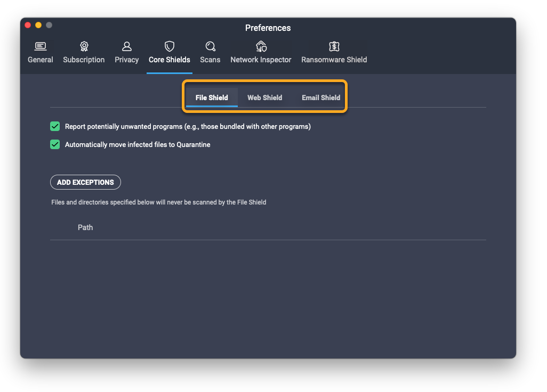
Task: Switch to the Email Shield tab
Action: 321,97
